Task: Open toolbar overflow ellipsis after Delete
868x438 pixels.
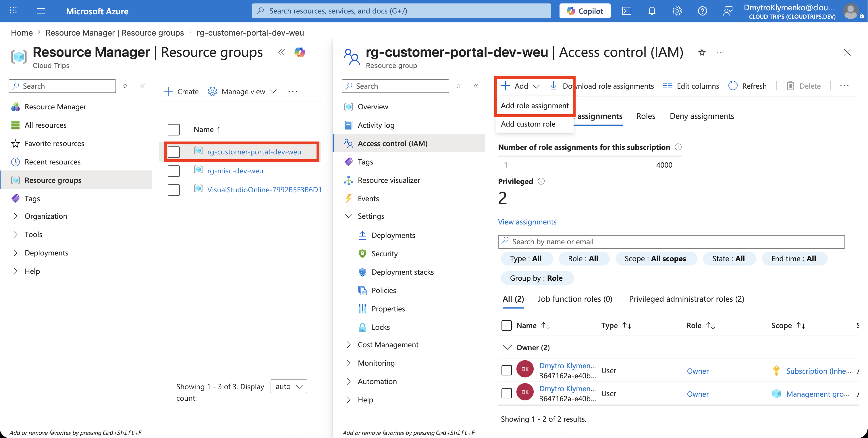Action: click(x=844, y=86)
